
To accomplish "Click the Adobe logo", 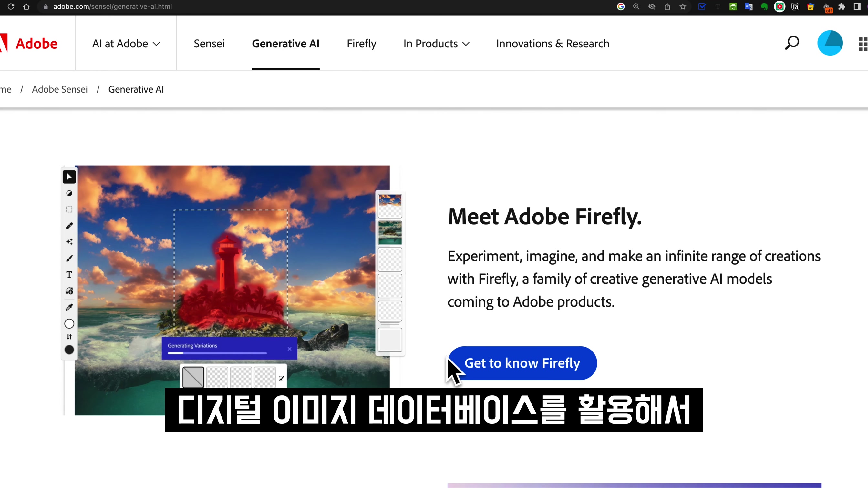I will (29, 44).
